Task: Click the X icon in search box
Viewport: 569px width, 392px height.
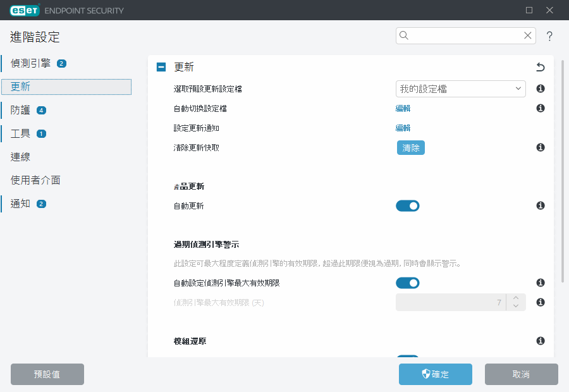Action: click(527, 36)
